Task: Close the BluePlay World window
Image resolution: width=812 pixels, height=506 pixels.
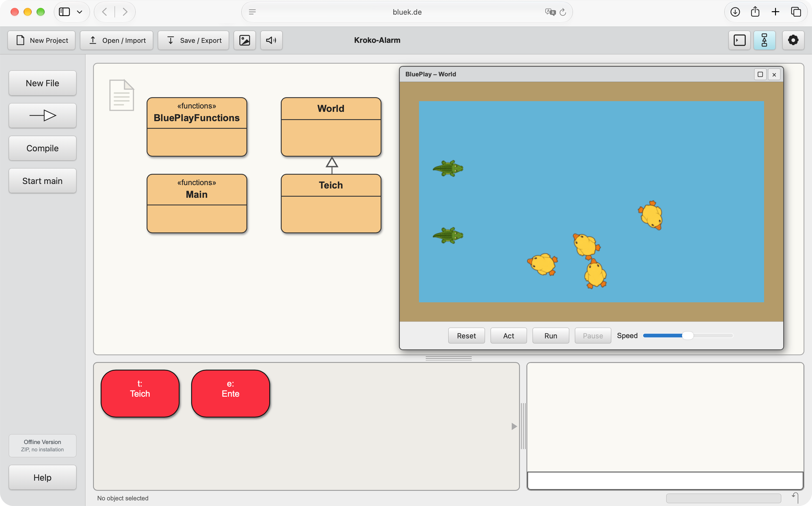Action: [774, 74]
